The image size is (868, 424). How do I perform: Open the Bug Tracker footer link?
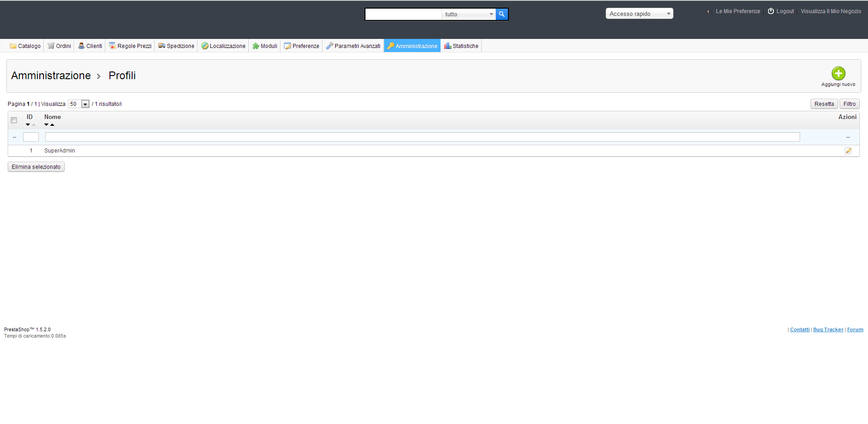(828, 329)
